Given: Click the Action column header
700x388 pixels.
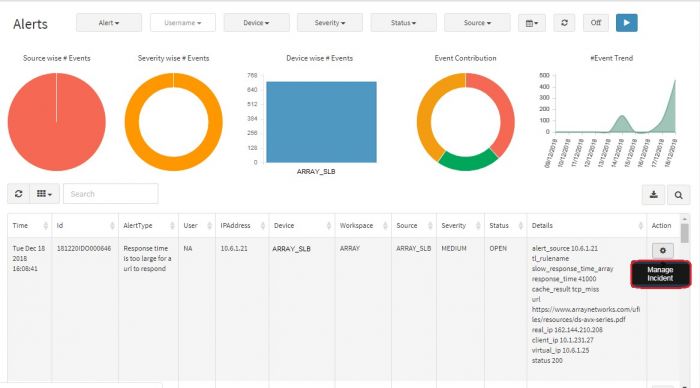Looking at the screenshot, I should (661, 225).
